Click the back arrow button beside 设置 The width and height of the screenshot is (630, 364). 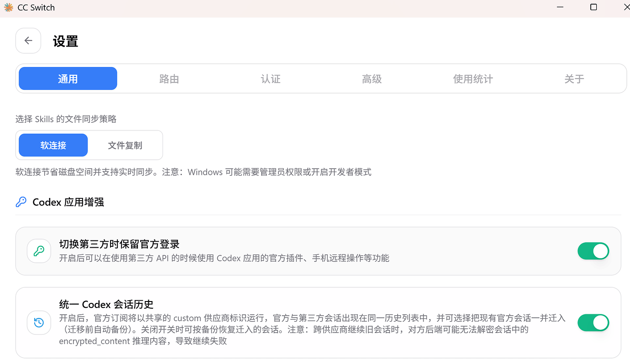[x=28, y=41]
